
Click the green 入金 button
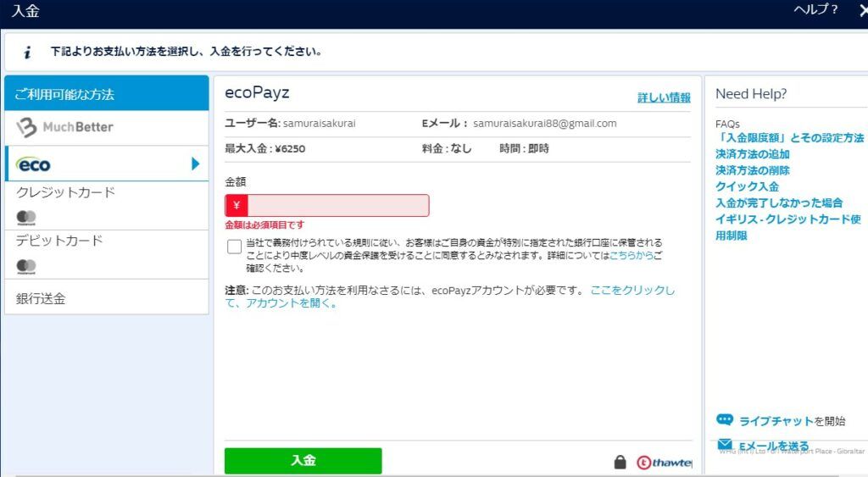tap(303, 460)
